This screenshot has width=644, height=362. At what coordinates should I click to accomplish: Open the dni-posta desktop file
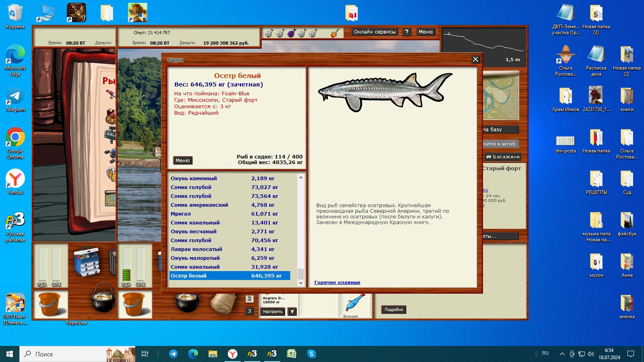click(566, 144)
